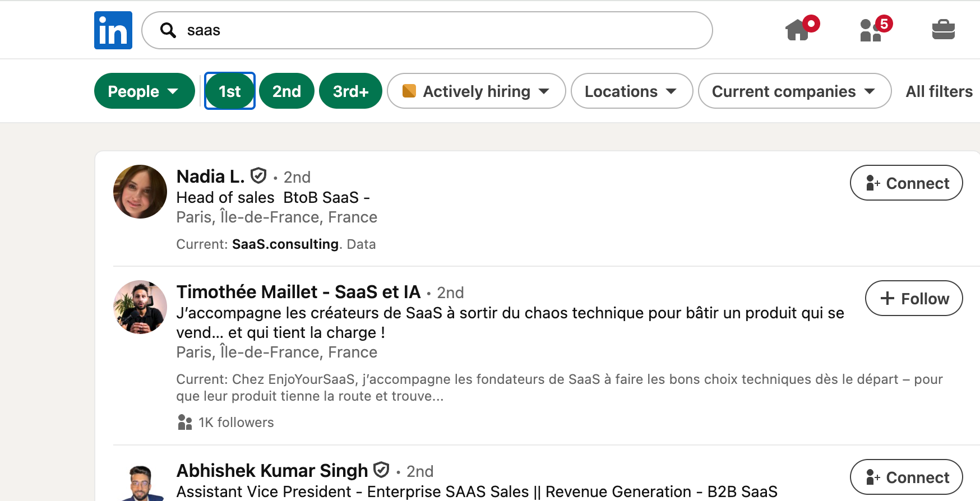Screen dimensions: 980x501
Task: Click 'Assistant Vice President - Enterprise SAAS Sales' headline
Action: [477, 491]
